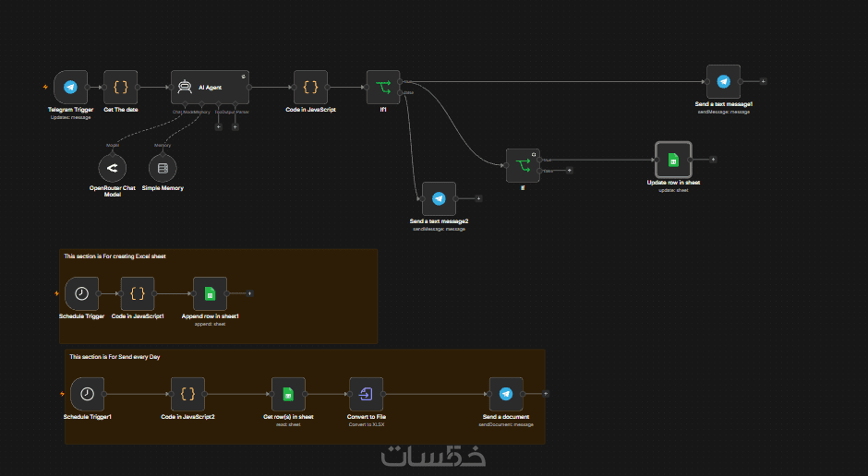Click the 'Convert to File' label

coord(366,417)
